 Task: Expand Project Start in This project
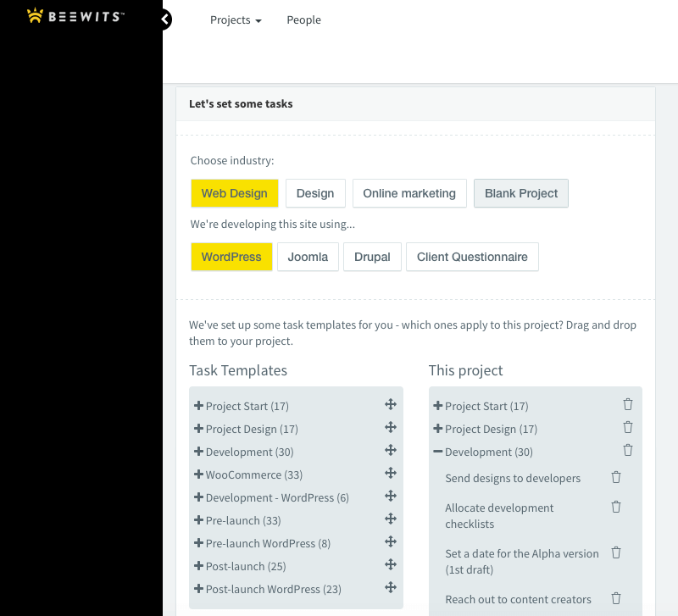437,406
